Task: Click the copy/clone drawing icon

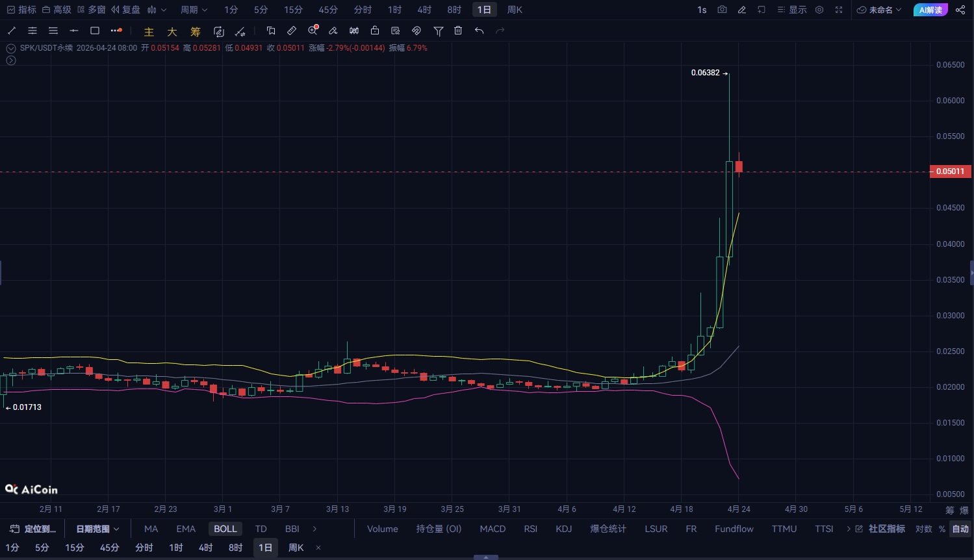Action: coord(271,31)
